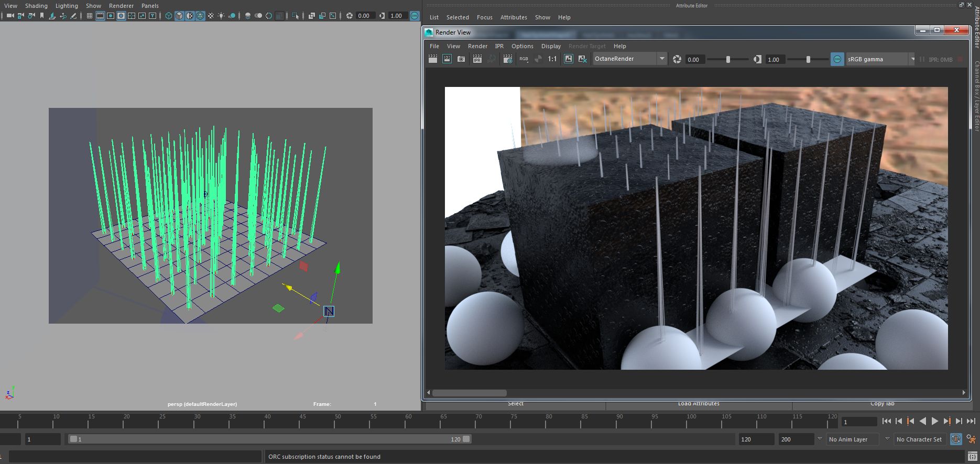Open the Render View Options menu

pyautogui.click(x=522, y=46)
